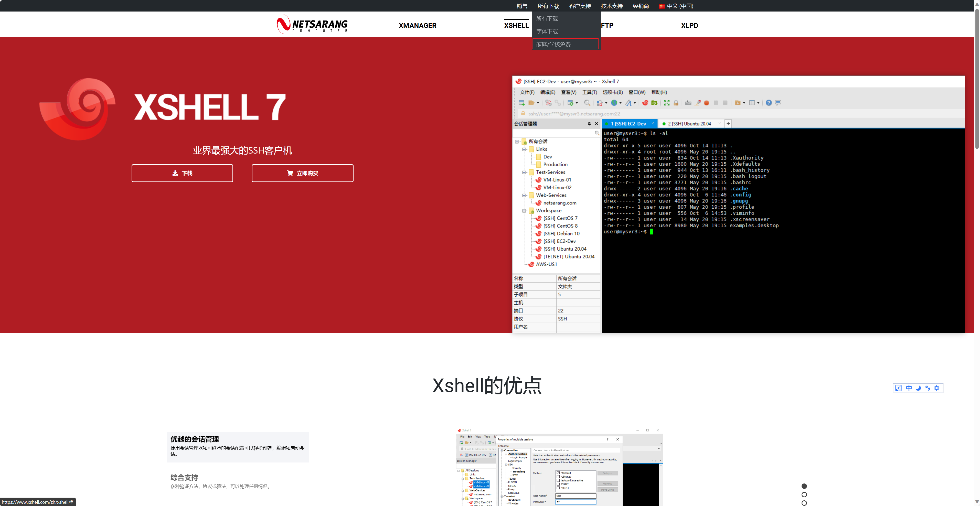The width and height of the screenshot is (980, 506).
Task: Select the first filled carousel dot
Action: pyautogui.click(x=804, y=486)
